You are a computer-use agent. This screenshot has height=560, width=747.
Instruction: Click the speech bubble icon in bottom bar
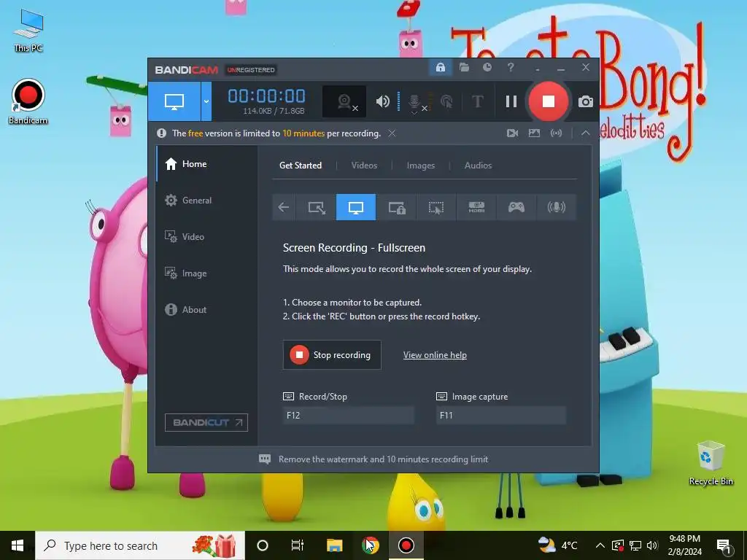click(265, 459)
